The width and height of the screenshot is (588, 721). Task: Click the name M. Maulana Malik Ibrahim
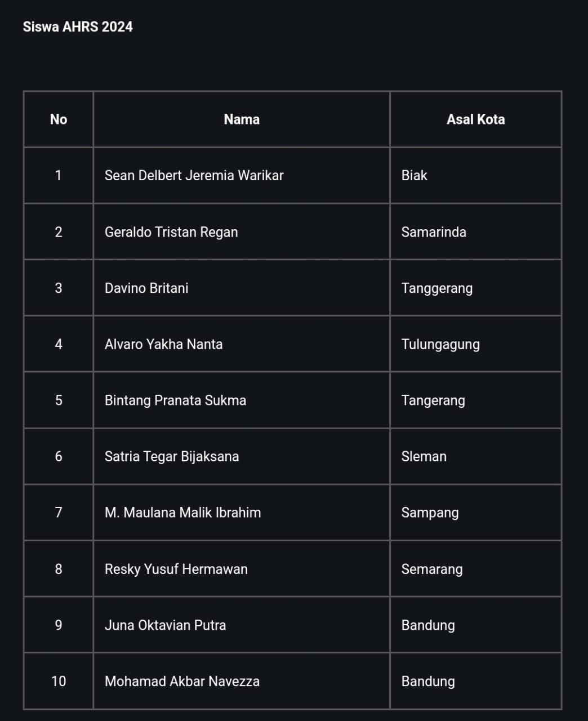pyautogui.click(x=182, y=513)
